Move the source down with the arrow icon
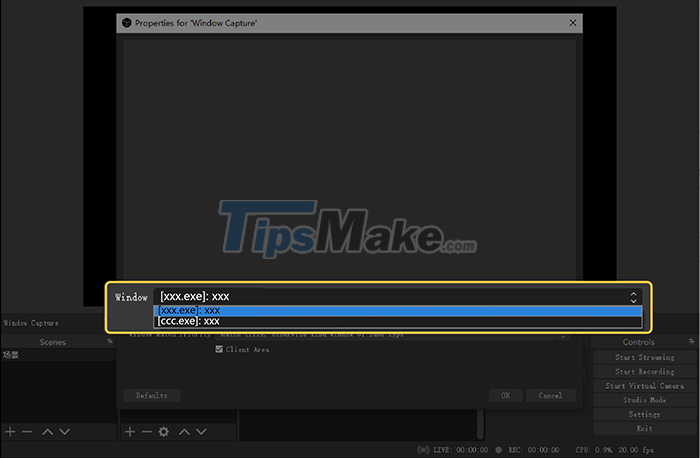The width and height of the screenshot is (700, 458). (201, 432)
